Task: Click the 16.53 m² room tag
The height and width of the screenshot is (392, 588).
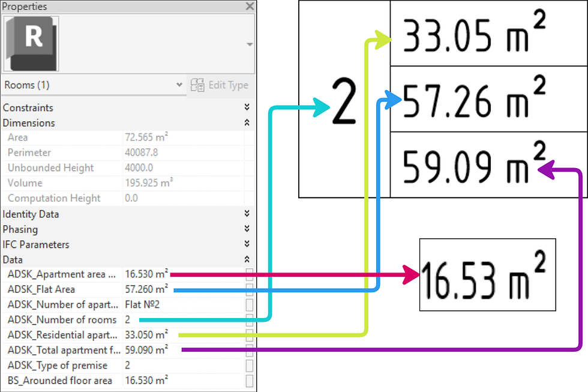Action: click(487, 274)
